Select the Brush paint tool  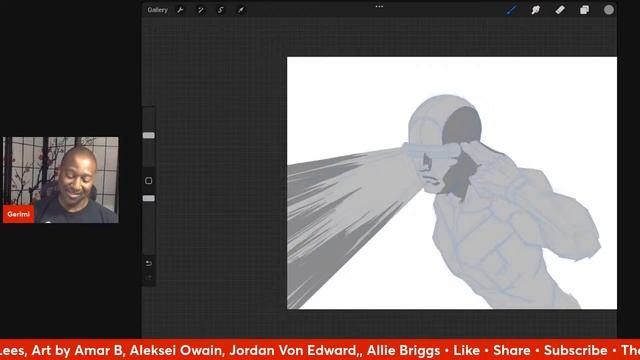(511, 10)
